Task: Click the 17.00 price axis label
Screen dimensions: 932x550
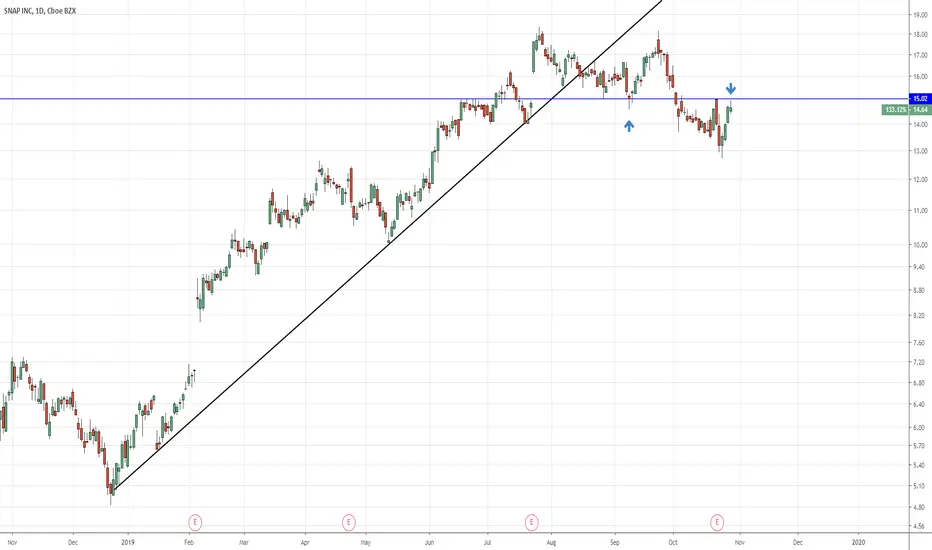Action: click(920, 55)
